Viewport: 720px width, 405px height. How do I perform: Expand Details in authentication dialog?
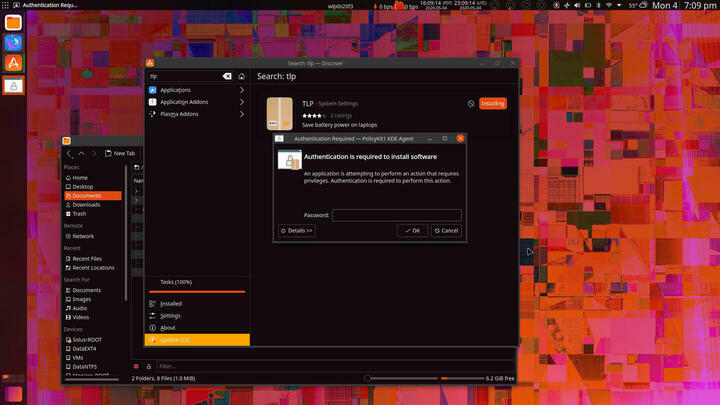(297, 231)
